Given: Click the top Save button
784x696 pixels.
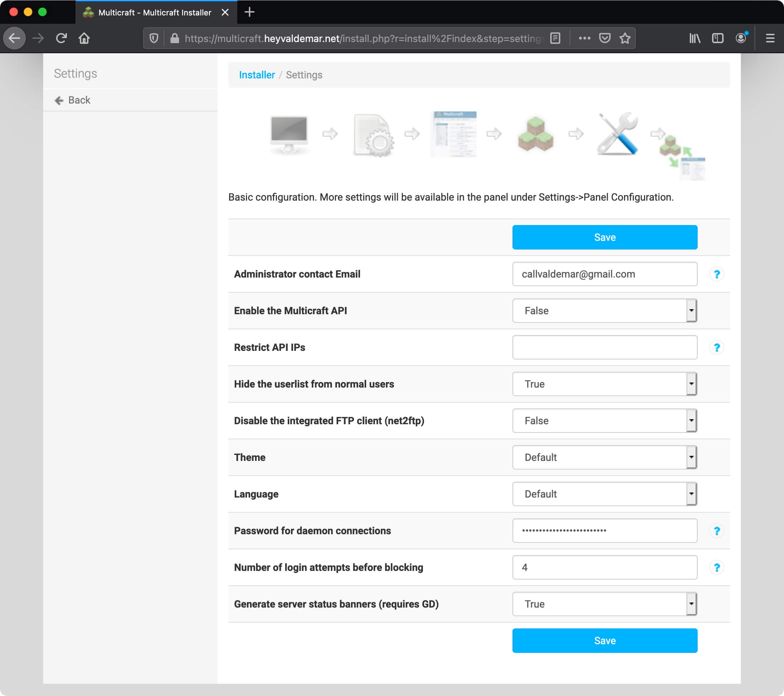Looking at the screenshot, I should coord(605,237).
